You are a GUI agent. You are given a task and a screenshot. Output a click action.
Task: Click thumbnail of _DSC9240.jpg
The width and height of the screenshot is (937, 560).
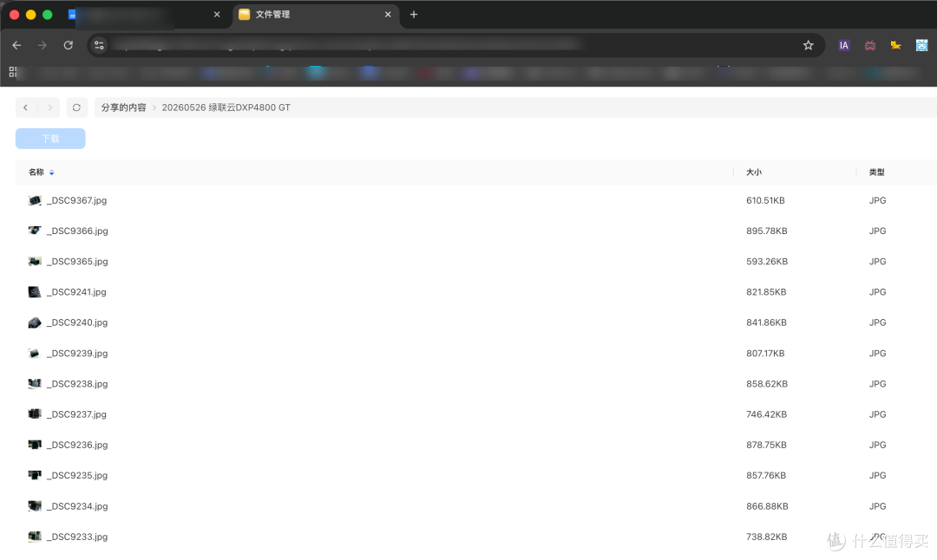click(x=35, y=322)
